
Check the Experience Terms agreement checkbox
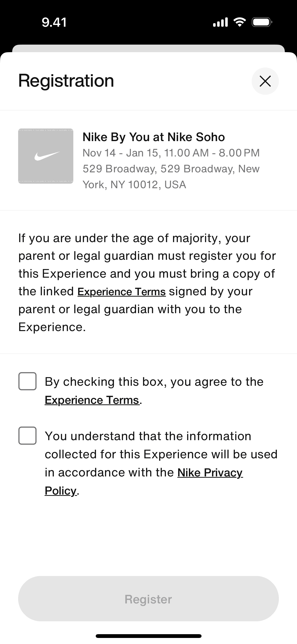pyautogui.click(x=27, y=381)
